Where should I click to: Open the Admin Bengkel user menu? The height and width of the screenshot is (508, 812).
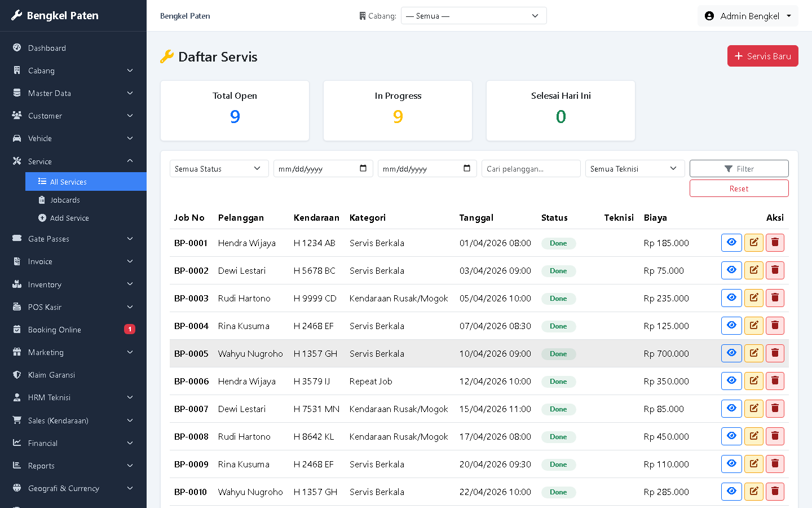pos(748,16)
